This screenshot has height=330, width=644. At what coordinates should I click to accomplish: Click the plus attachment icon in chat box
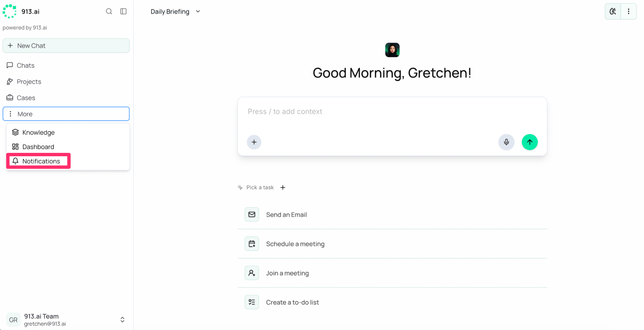(254, 142)
